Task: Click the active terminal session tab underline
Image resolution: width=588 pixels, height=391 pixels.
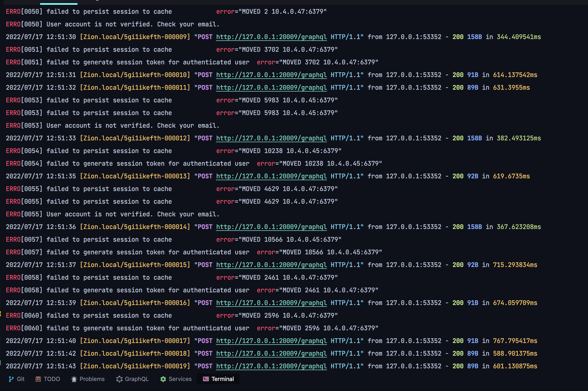Action: 59,4
